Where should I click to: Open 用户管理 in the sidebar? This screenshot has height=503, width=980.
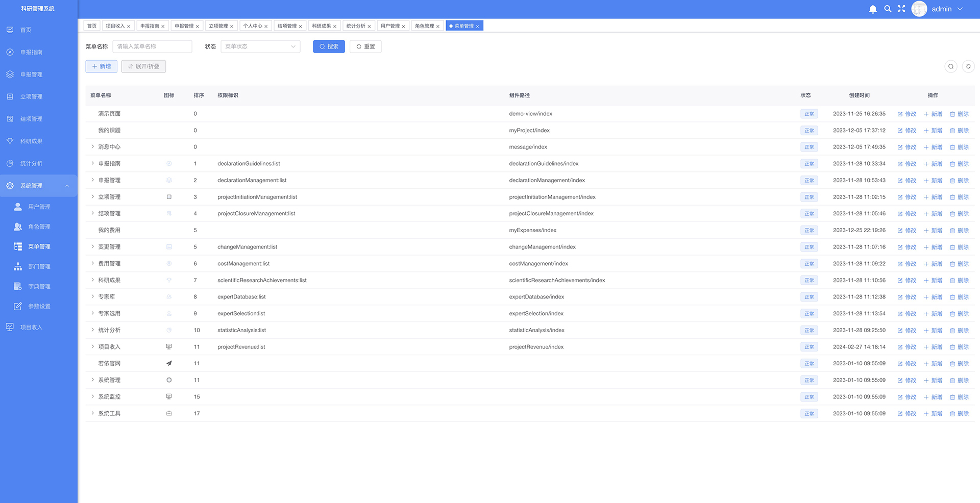click(39, 207)
